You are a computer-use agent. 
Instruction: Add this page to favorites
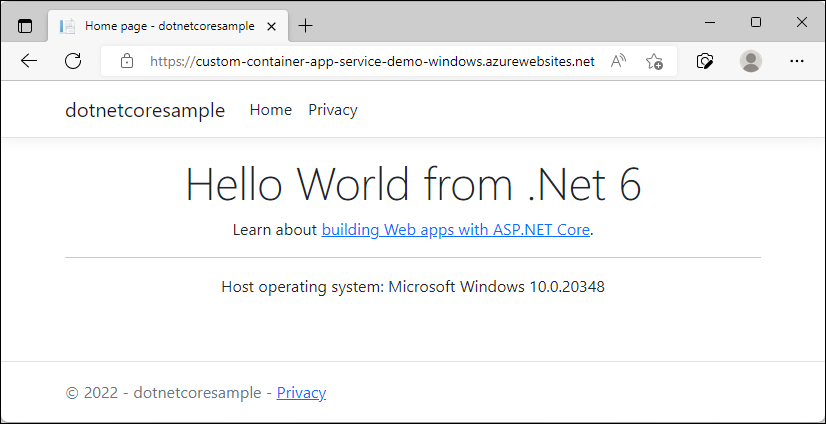point(654,61)
